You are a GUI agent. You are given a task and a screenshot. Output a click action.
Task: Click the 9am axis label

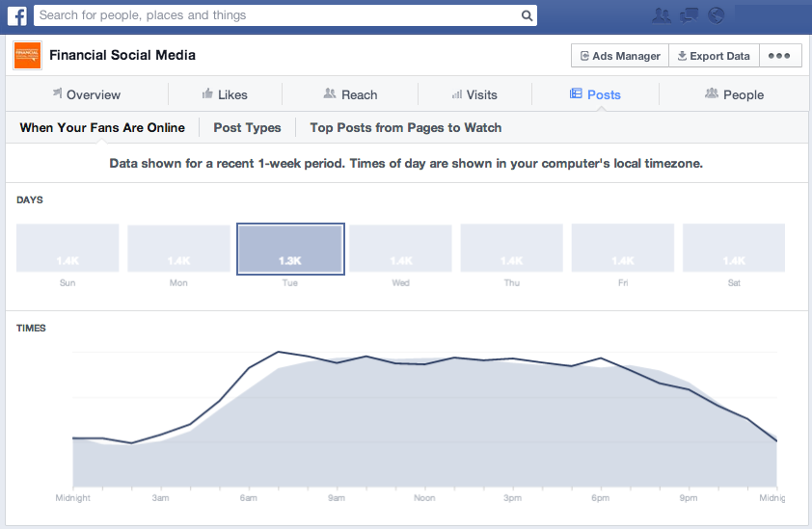click(x=337, y=497)
